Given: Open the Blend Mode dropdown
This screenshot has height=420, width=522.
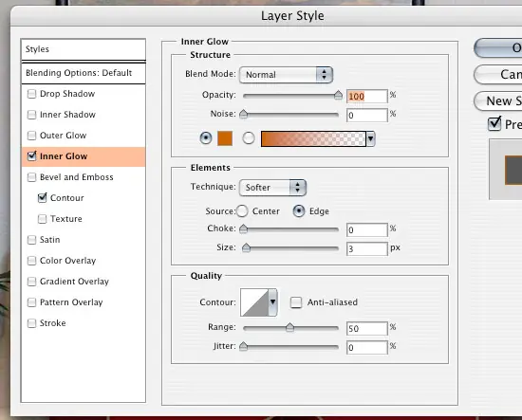Looking at the screenshot, I should (286, 75).
